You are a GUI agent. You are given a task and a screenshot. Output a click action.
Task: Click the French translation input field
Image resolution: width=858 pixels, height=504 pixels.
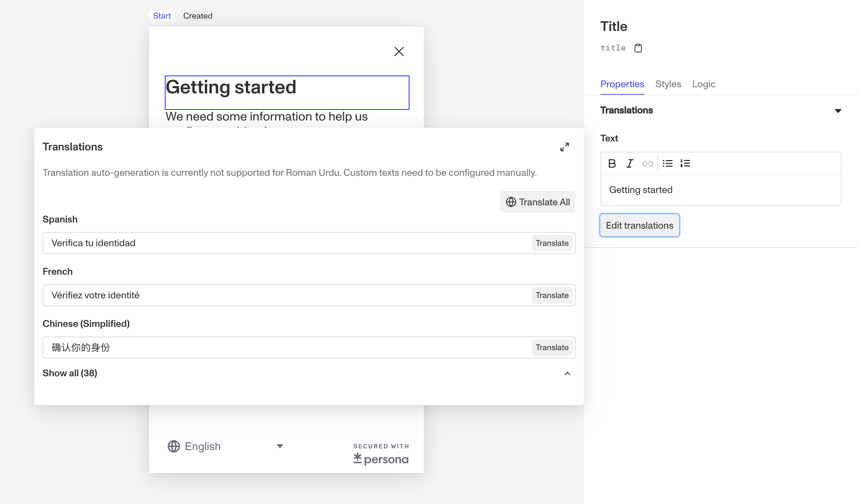click(x=240, y=295)
